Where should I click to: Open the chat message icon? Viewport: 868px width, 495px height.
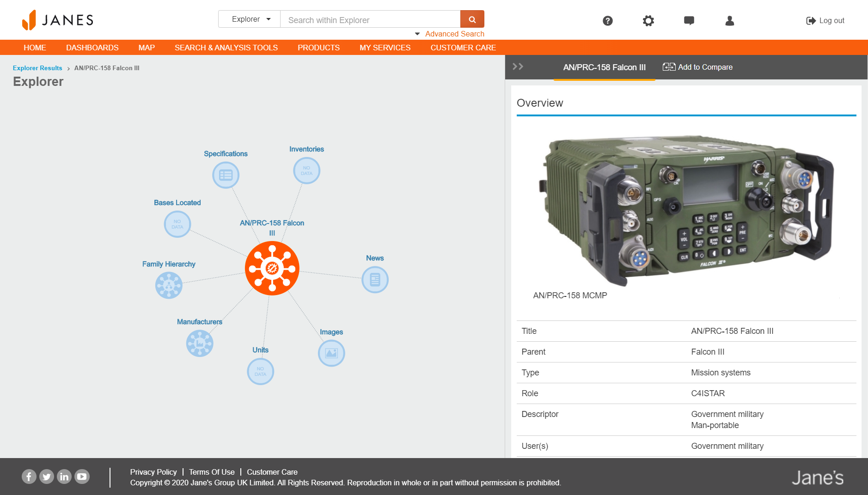pos(689,21)
